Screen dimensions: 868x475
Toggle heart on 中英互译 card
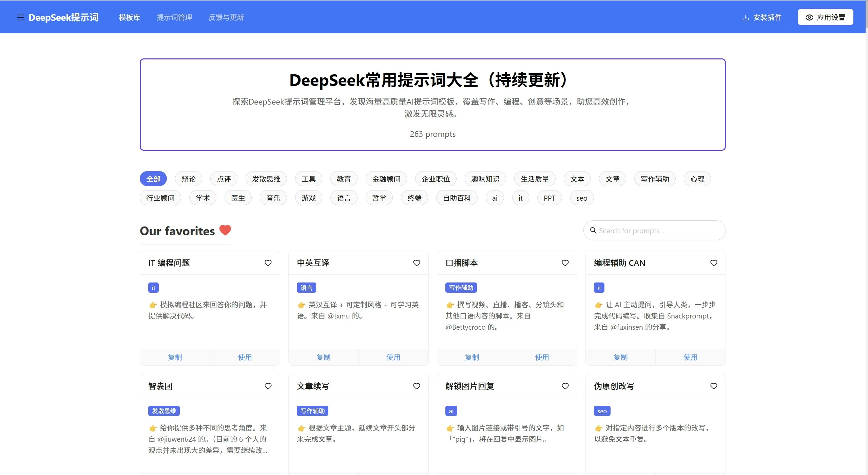tap(417, 263)
